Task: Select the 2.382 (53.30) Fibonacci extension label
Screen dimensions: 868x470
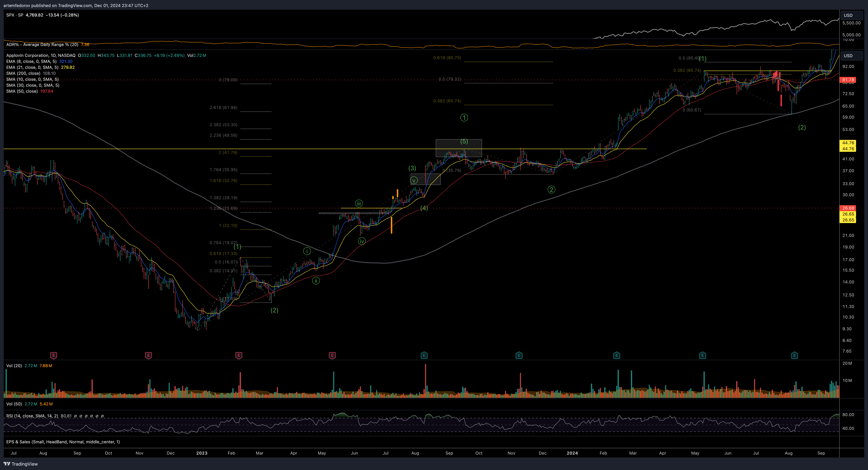Action: click(223, 125)
